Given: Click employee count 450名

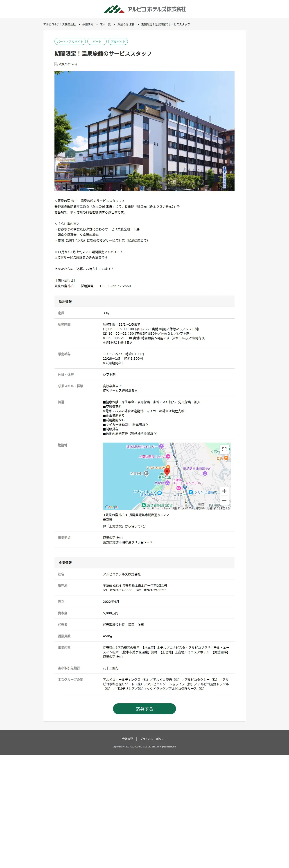Looking at the screenshot, I should (x=107, y=636).
